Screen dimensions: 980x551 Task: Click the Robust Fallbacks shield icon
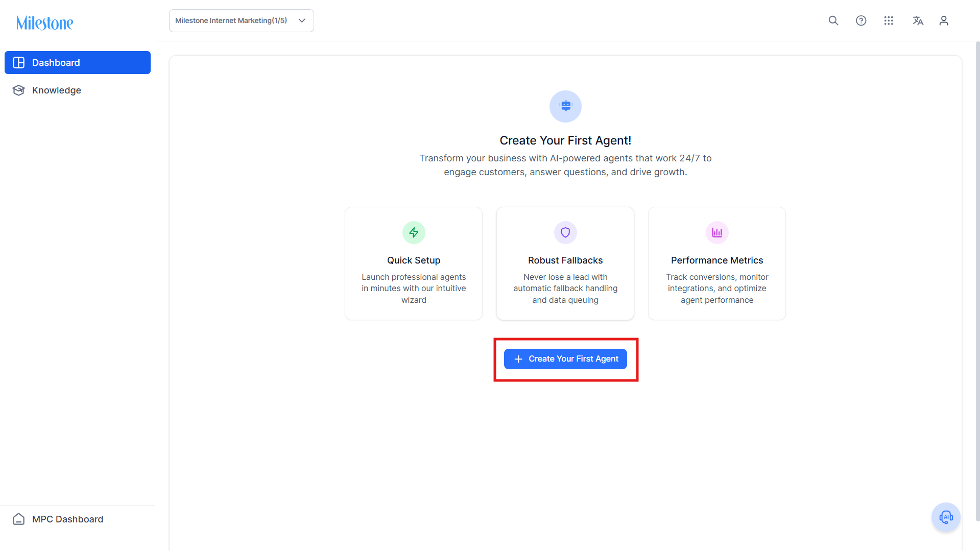(x=565, y=233)
